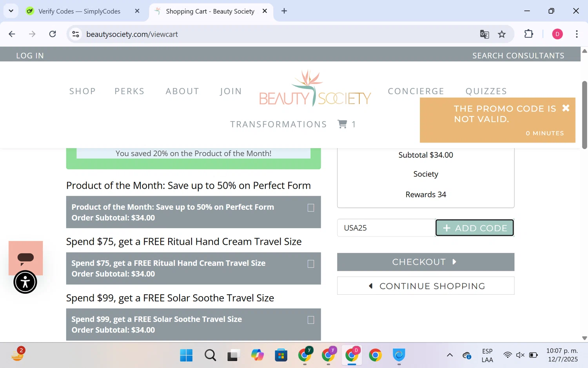This screenshot has height=368, width=588.
Task: Open the Chrome profile D avatar
Action: point(557,34)
